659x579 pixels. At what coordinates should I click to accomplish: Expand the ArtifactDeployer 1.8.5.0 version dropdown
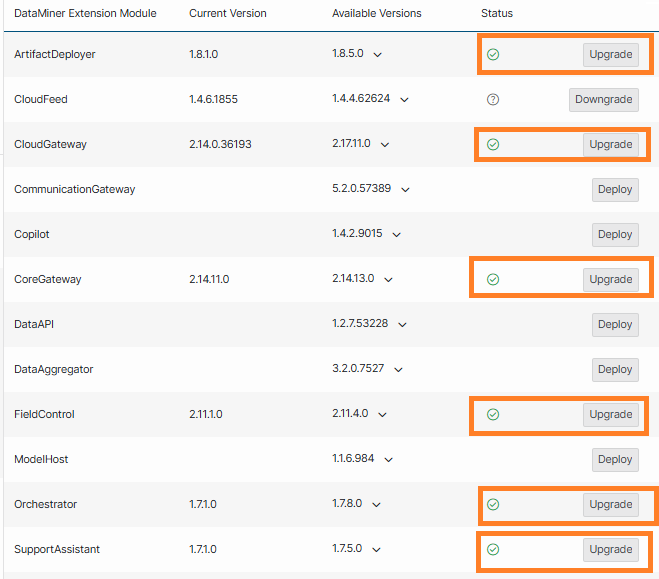pyautogui.click(x=377, y=55)
